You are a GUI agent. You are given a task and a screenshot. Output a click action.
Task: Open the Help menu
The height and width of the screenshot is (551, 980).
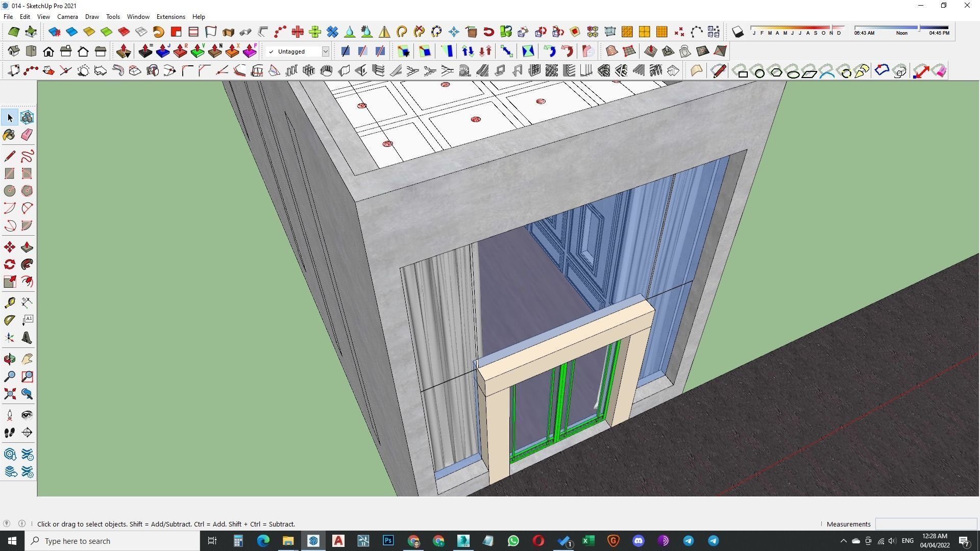pos(199,17)
